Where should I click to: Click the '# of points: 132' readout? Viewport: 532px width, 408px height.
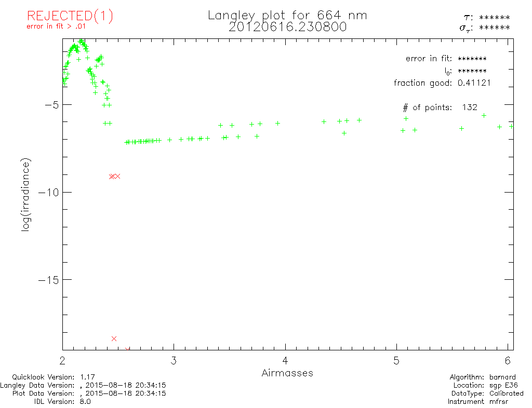click(440, 107)
